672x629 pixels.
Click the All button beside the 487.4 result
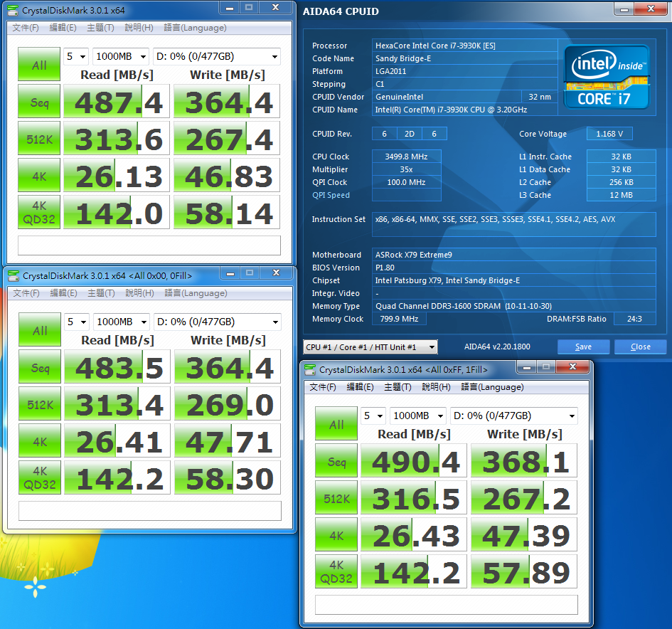[x=39, y=64]
